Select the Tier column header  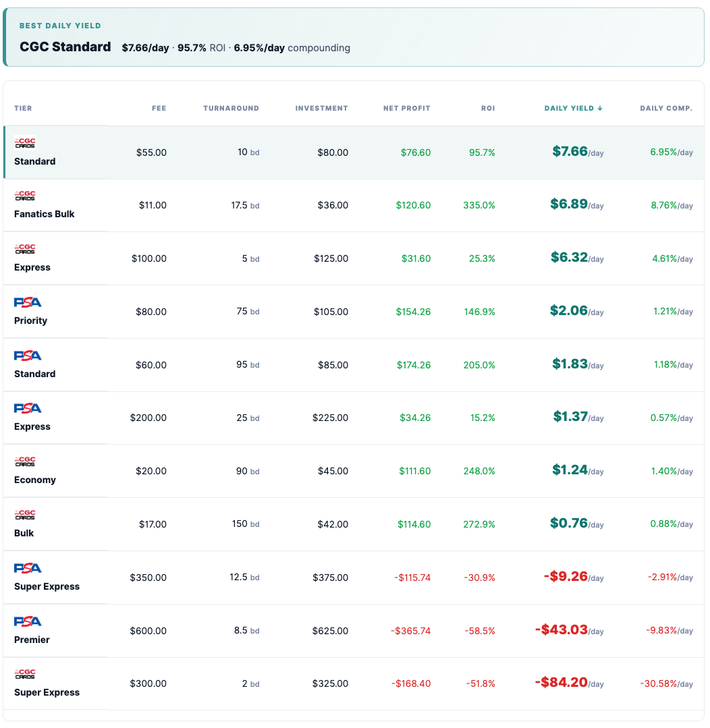23,108
